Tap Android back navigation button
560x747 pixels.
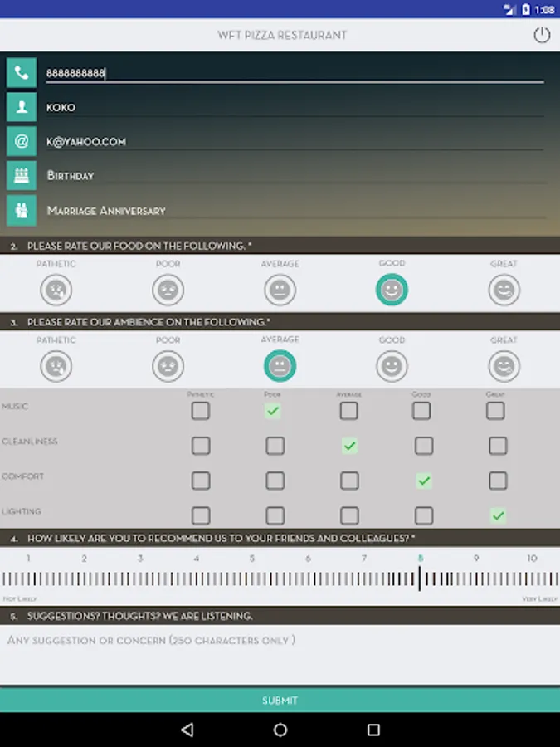(x=187, y=730)
